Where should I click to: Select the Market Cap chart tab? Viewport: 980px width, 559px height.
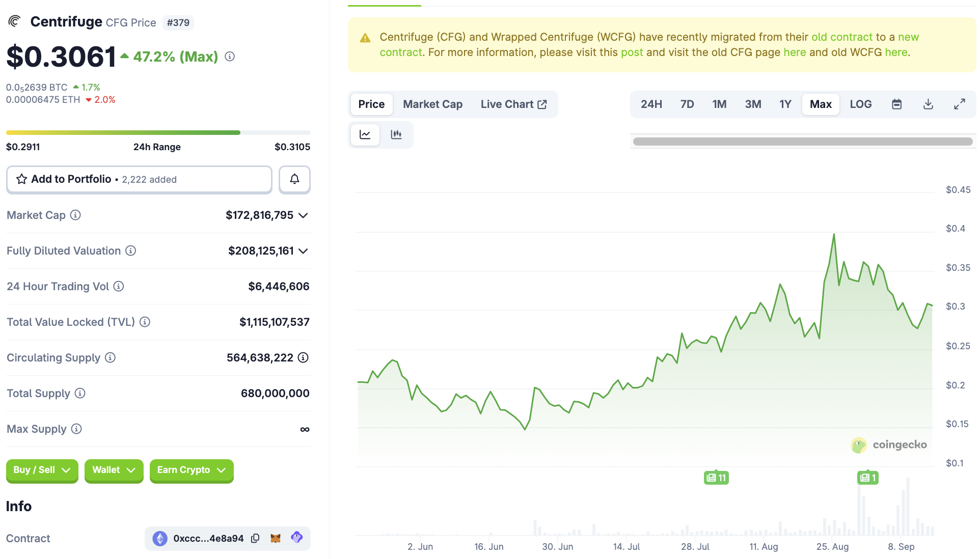click(432, 104)
